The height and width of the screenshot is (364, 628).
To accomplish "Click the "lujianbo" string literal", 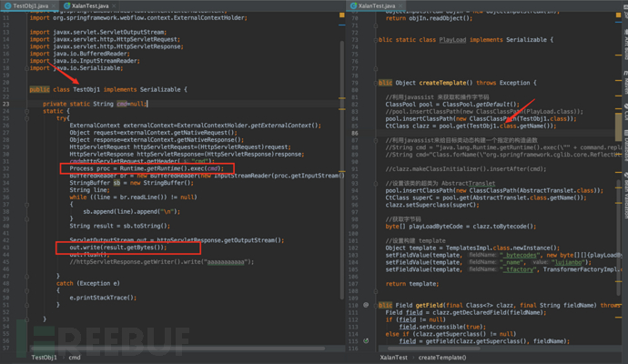I will pyautogui.click(x=568, y=262).
